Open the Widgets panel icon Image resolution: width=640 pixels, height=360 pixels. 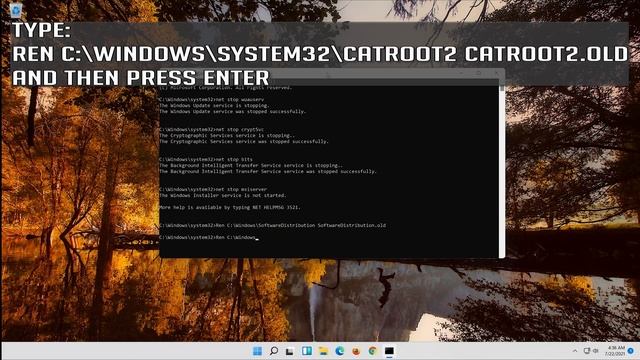pyautogui.click(x=307, y=351)
